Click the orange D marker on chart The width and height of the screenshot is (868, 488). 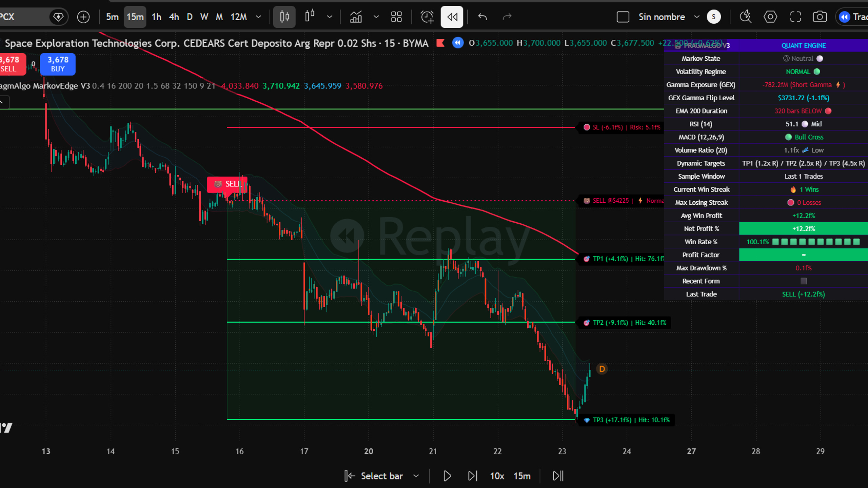602,369
